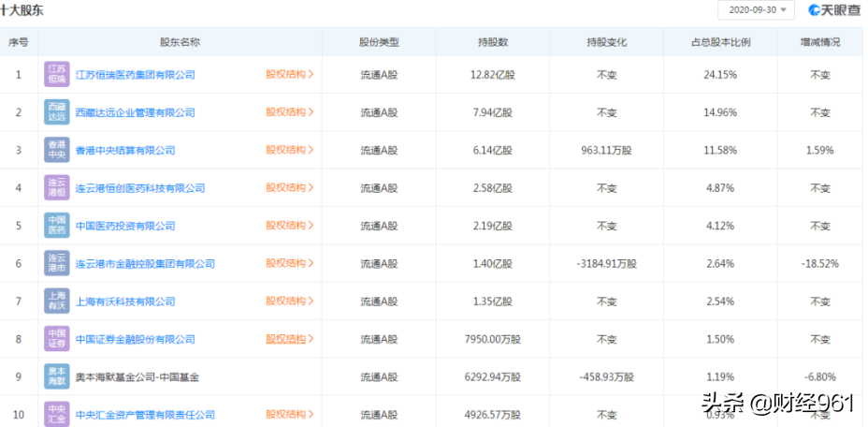Expand 股权结构 for 香港中央结算
This screenshot has height=427, width=868.
290,150
